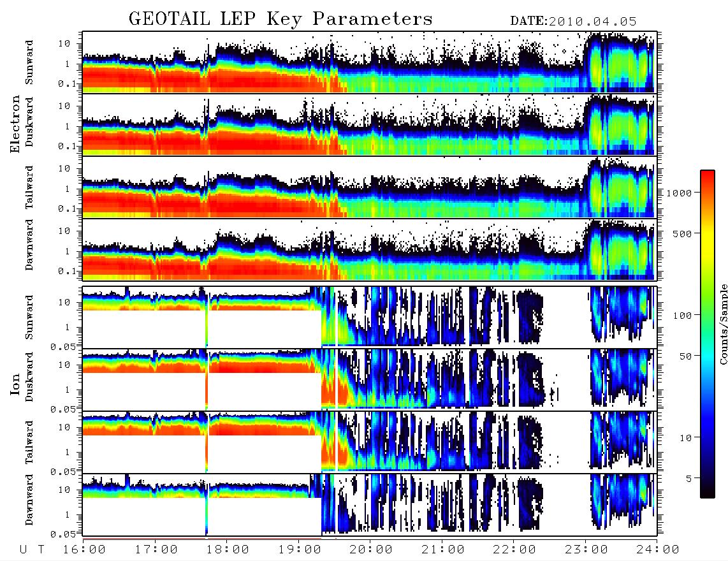Viewport: 728px width, 561px height.
Task: Click the 50 colorbar tick label
Action: pos(685,356)
